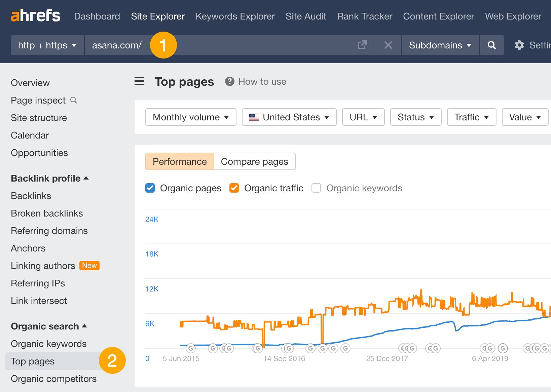Viewport: 551px width, 392px height.
Task: Click the search magnifier icon
Action: 491,45
